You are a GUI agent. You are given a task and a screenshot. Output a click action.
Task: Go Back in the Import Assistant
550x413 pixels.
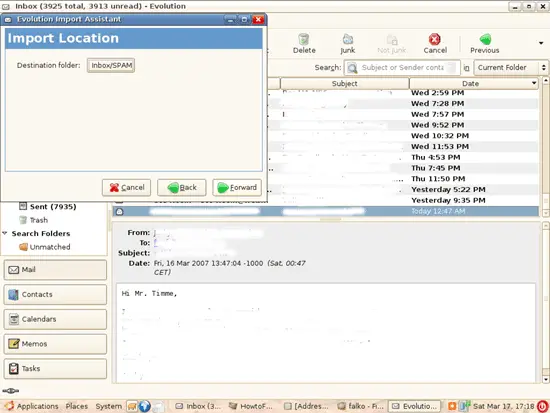click(182, 187)
